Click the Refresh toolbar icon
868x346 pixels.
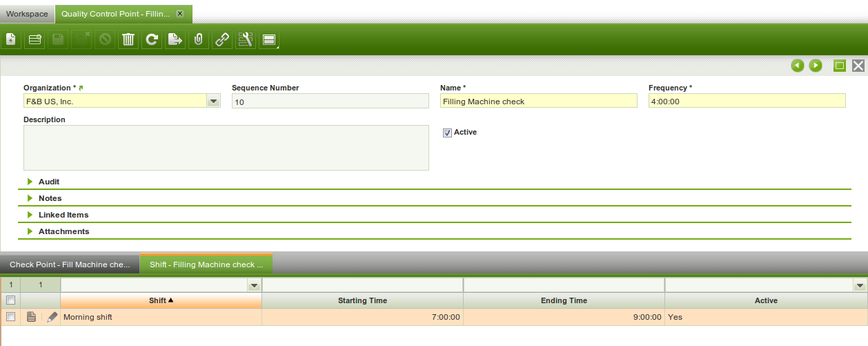pyautogui.click(x=152, y=40)
